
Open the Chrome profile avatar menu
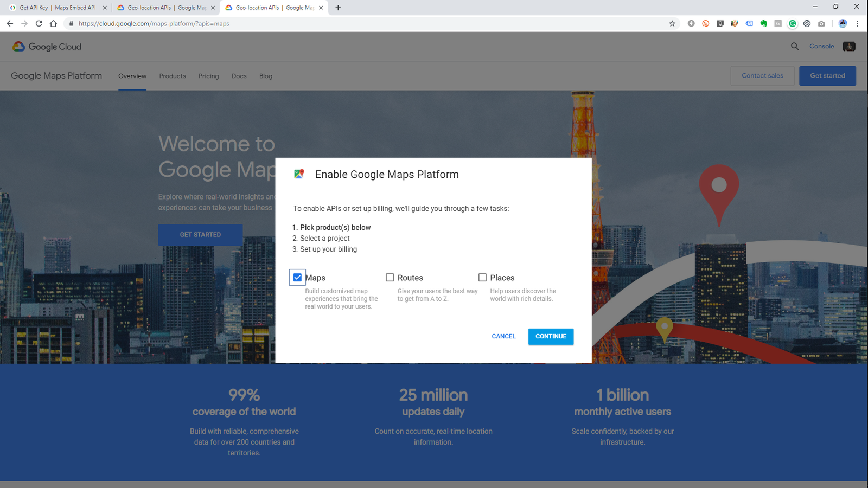pos(843,23)
